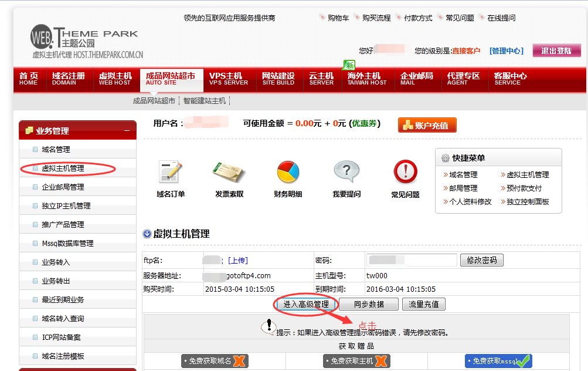
Task: Click the 常见问题 exclamation icon
Action: pyautogui.click(x=405, y=173)
